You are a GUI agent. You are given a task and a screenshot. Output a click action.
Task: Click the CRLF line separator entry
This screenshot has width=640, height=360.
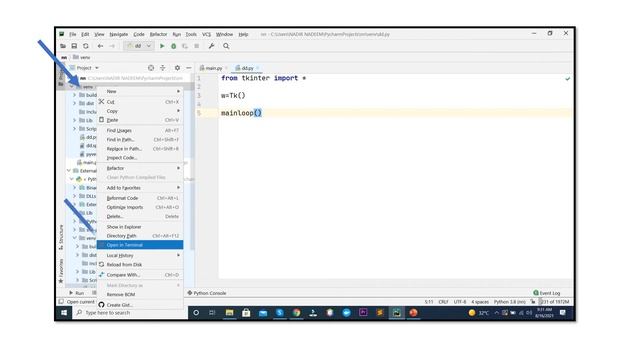(x=443, y=302)
